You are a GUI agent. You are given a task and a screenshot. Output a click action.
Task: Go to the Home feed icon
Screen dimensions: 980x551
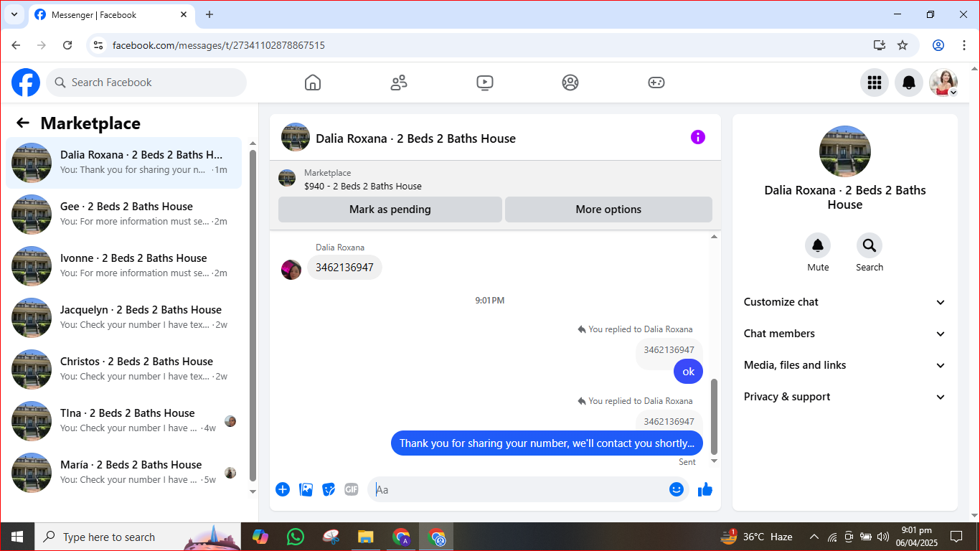313,83
